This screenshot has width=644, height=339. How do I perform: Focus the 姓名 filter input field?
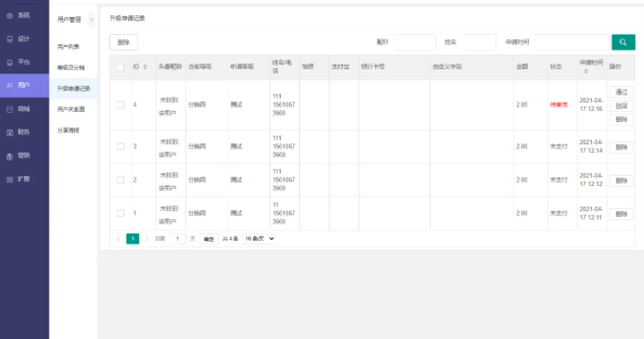pyautogui.click(x=479, y=42)
